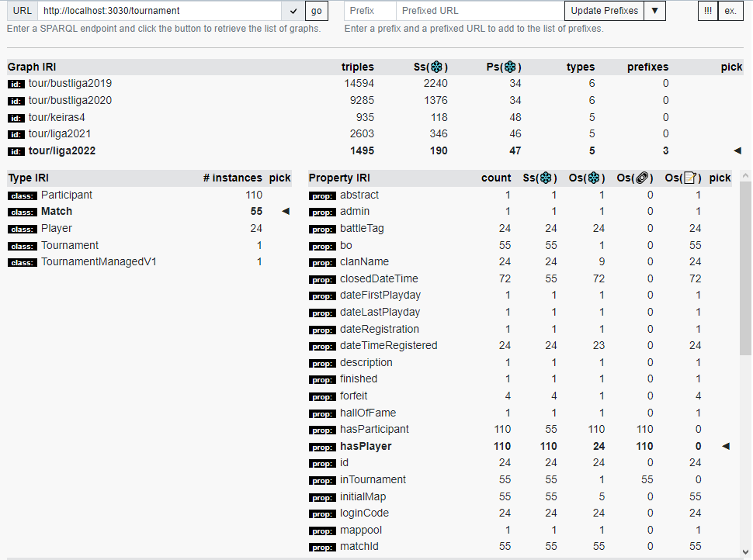This screenshot has width=753, height=560.
Task: Select the Participant class
Action: pos(67,195)
